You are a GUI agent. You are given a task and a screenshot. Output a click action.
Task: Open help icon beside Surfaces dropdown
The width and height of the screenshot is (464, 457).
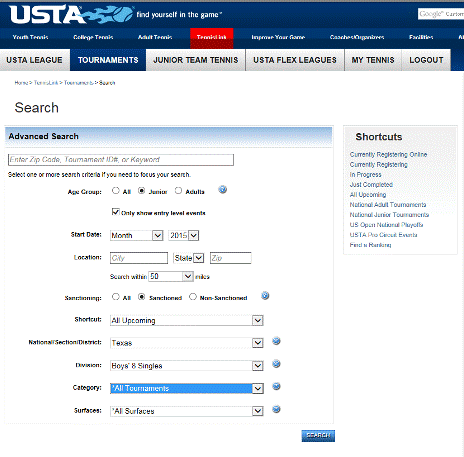276,409
